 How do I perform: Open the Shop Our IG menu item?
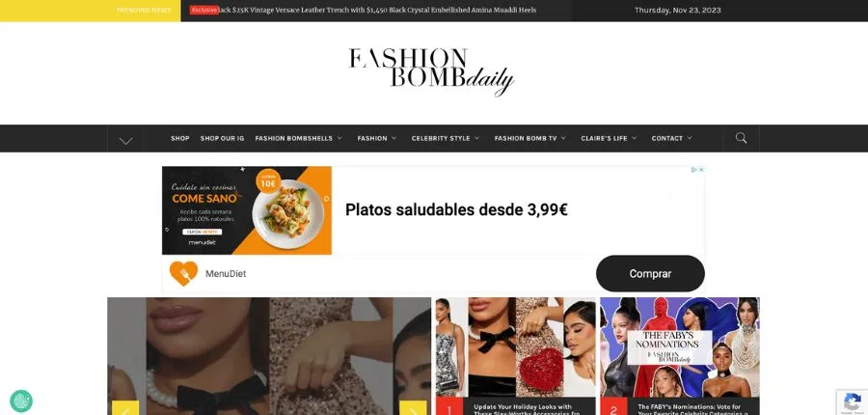(x=222, y=139)
